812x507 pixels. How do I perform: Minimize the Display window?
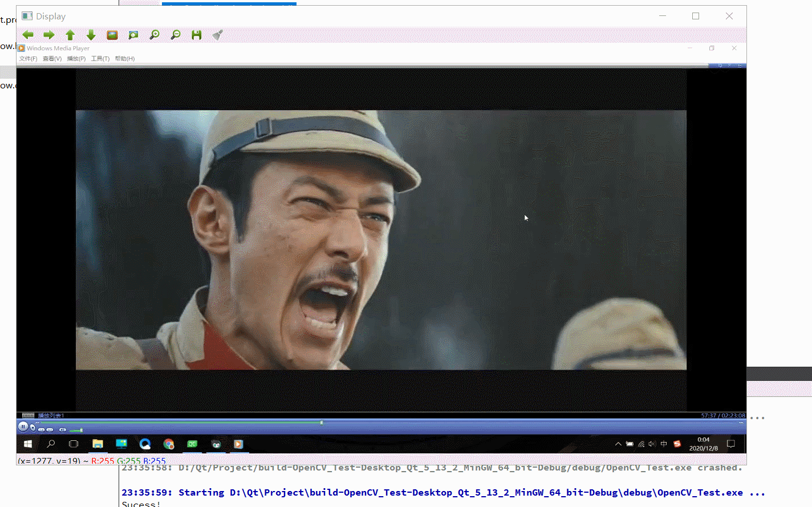coord(663,16)
